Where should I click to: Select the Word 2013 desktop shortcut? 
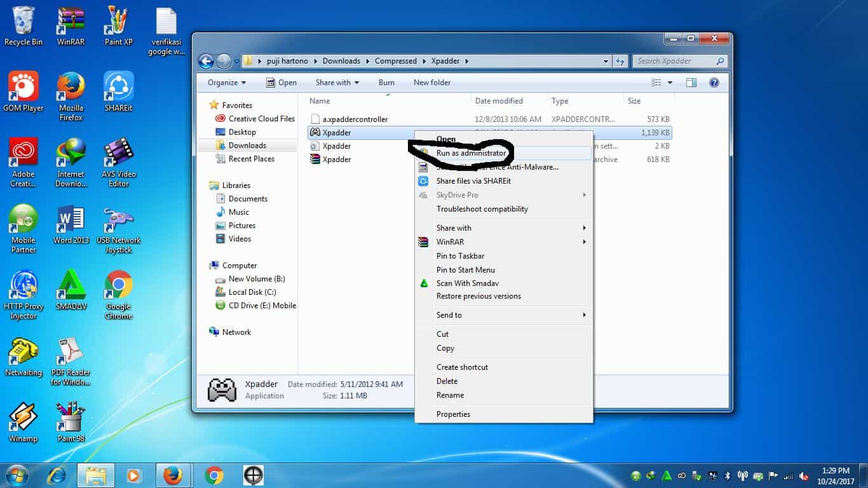click(71, 224)
